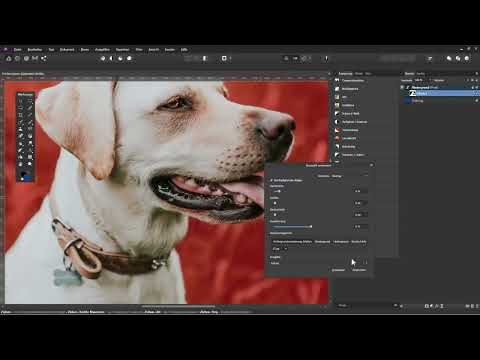Screen dimensions: 480x360
Task: Switch to the Anpassung panel tab
Action: pos(345,74)
